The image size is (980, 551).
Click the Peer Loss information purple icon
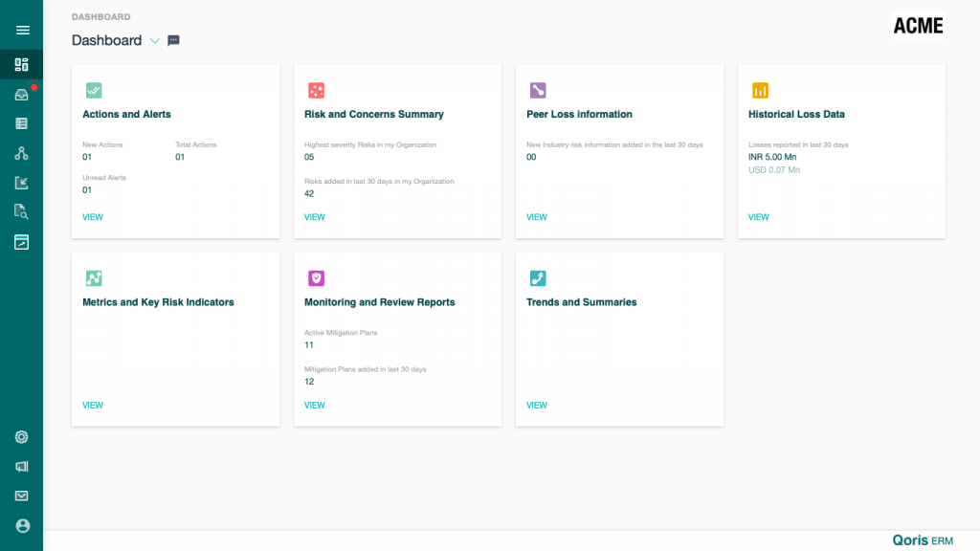pos(538,91)
